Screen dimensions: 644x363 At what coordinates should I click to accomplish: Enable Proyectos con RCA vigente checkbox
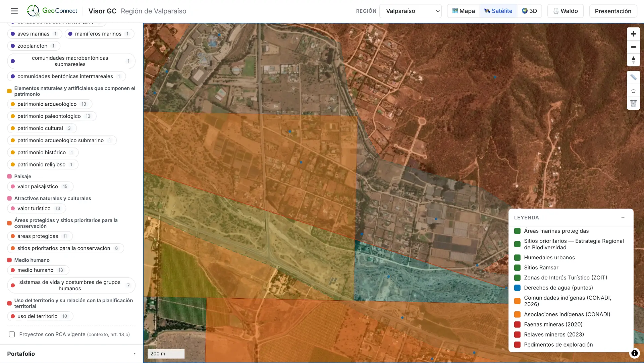tap(12, 334)
